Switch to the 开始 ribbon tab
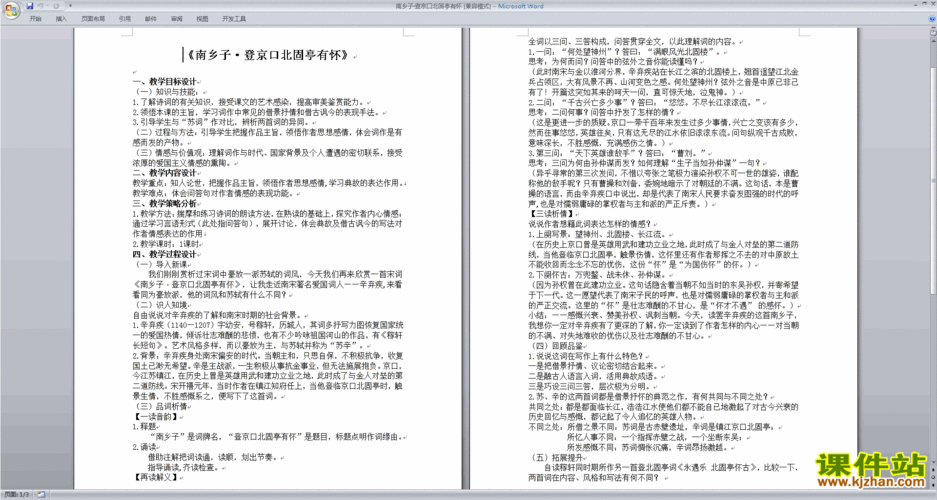This screenshot has width=937, height=500. tap(36, 19)
